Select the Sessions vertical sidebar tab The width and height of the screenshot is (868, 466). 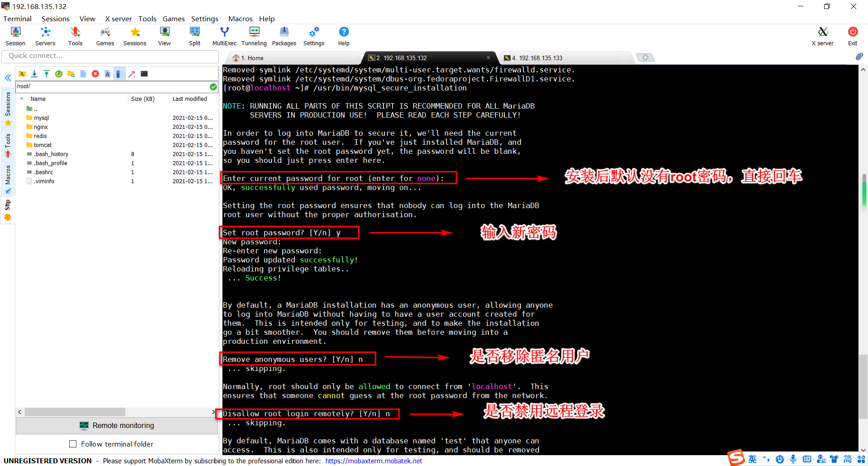point(8,109)
